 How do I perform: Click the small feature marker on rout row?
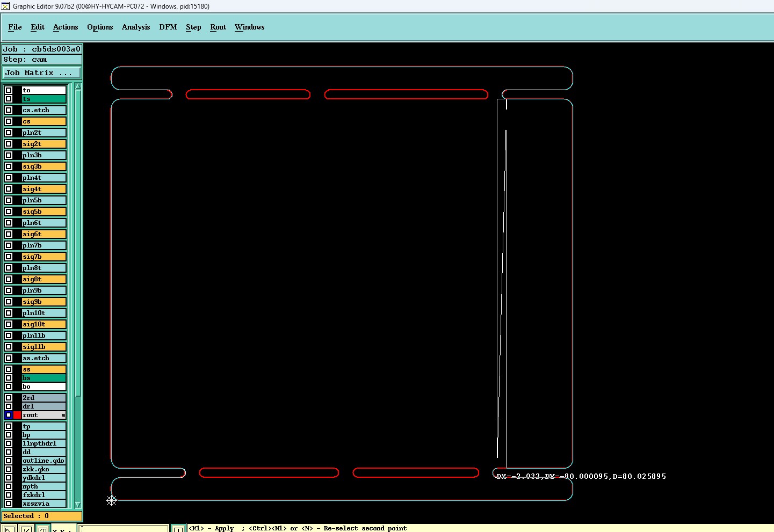coord(63,415)
